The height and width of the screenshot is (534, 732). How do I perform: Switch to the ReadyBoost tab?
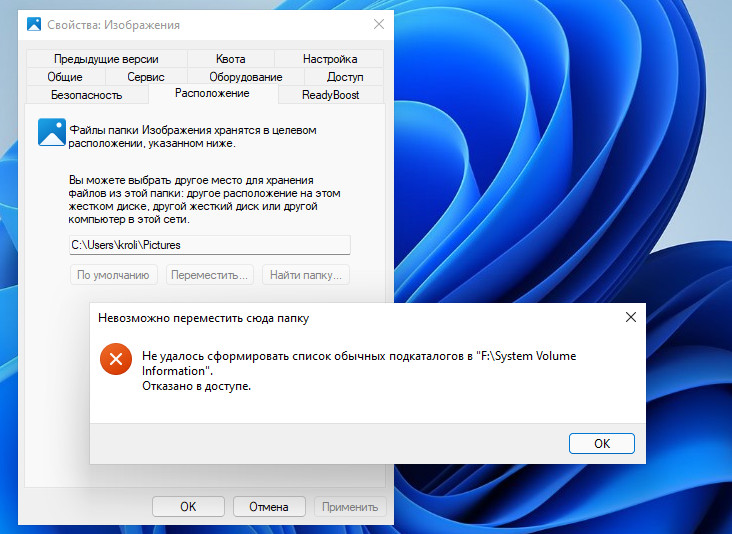coord(330,95)
